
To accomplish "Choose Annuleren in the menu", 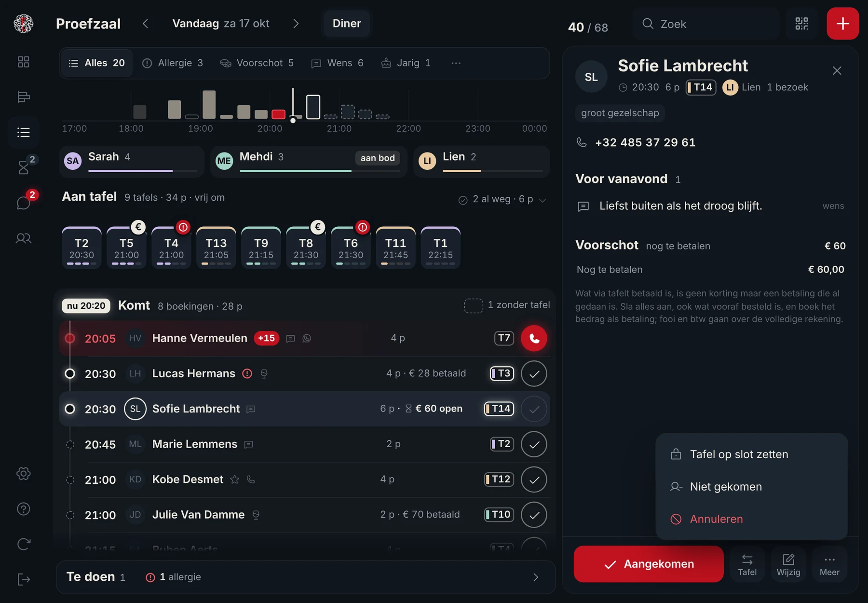I will (751, 519).
